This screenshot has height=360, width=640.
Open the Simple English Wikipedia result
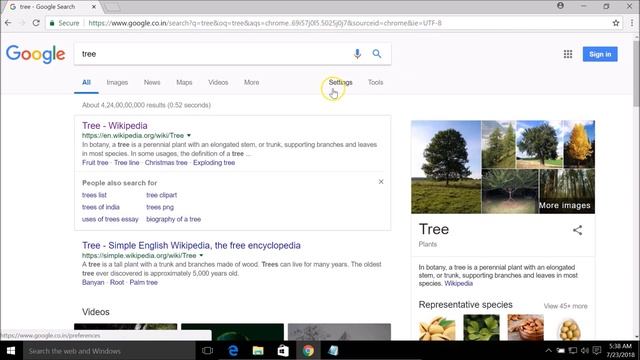tap(191, 245)
